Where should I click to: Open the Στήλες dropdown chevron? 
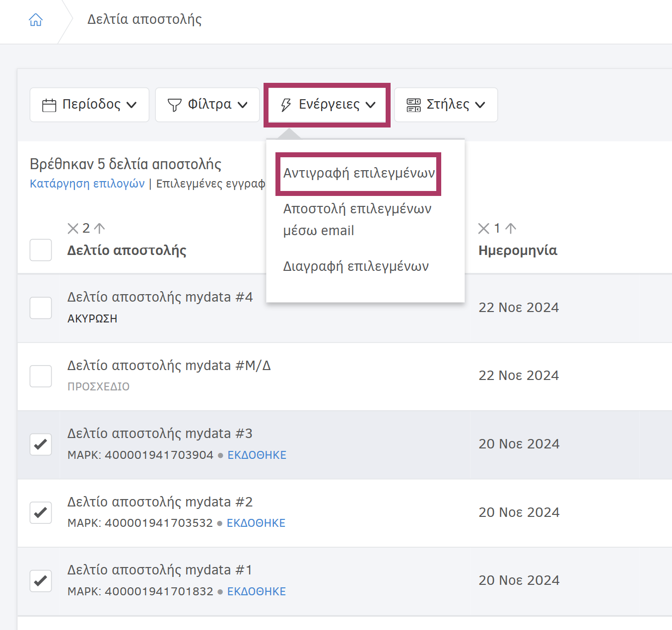point(480,105)
